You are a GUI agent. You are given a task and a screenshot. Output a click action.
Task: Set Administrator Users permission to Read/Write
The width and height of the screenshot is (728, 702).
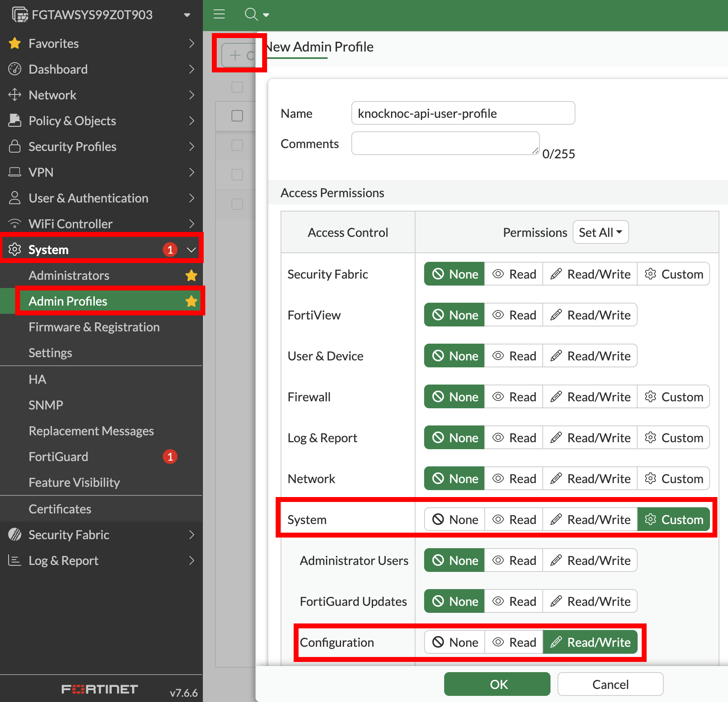[590, 560]
